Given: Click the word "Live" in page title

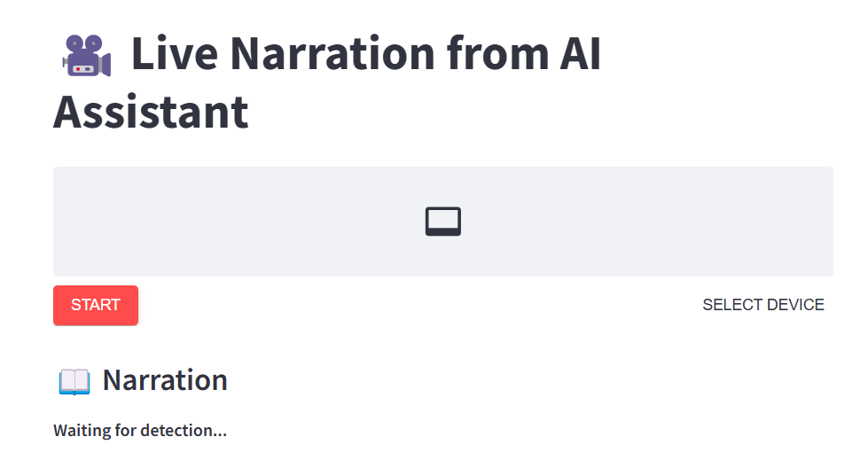Looking at the screenshot, I should coord(175,55).
